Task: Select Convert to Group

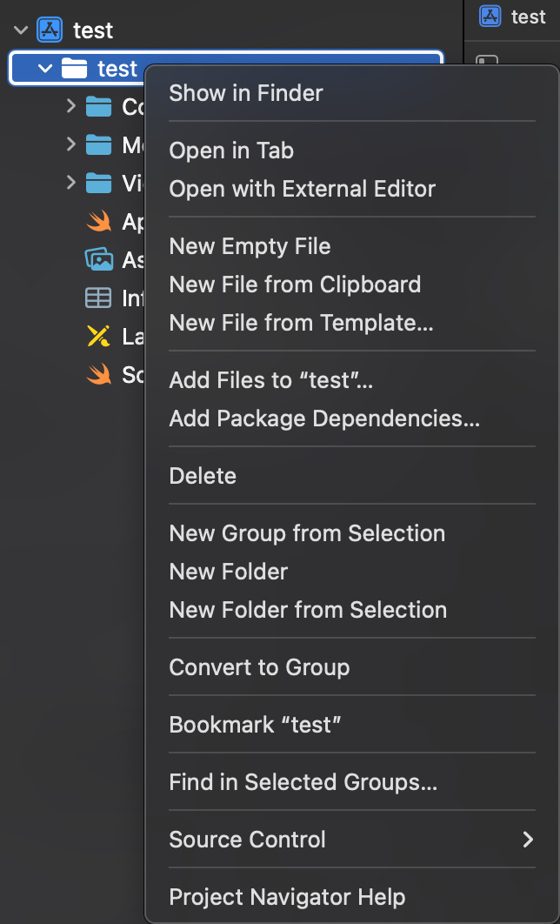Action: click(x=259, y=667)
